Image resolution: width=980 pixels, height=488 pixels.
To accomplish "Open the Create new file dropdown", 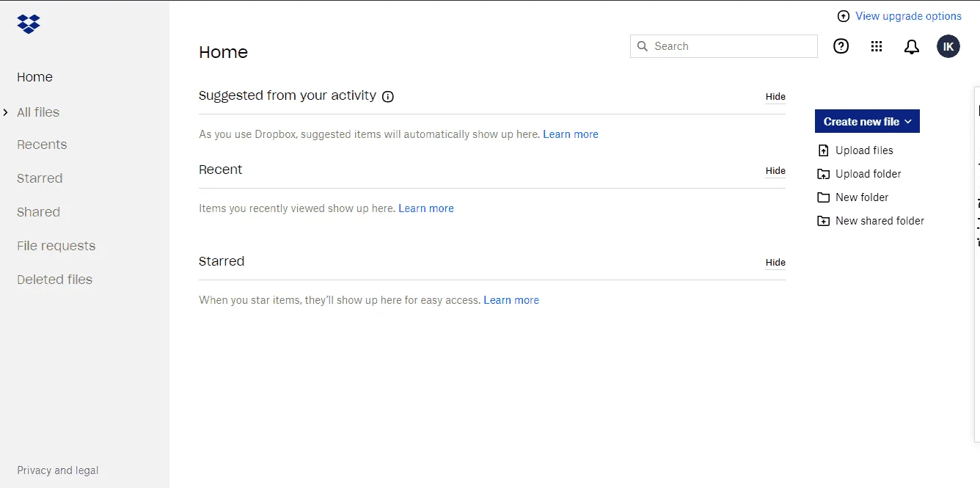I will point(867,122).
